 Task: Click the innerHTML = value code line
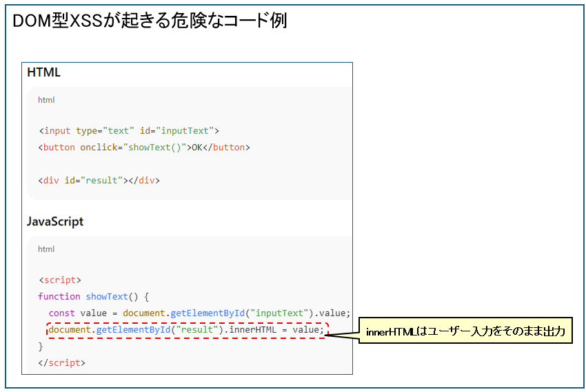click(x=186, y=330)
